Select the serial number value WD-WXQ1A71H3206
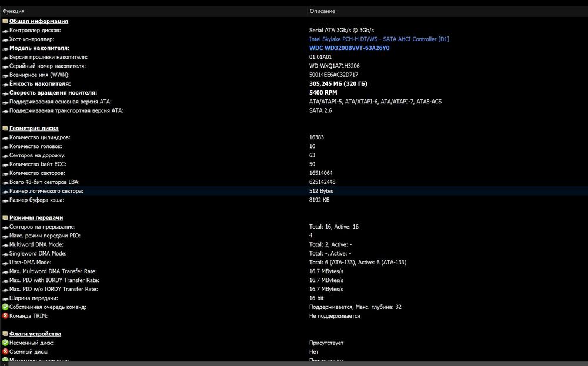Viewport: 588px width, 366px height. pyautogui.click(x=334, y=66)
